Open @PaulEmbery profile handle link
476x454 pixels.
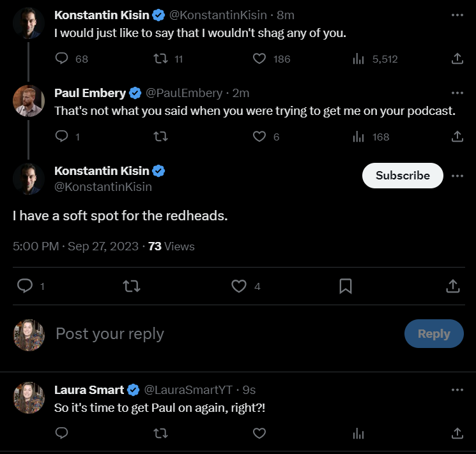pyautogui.click(x=184, y=93)
